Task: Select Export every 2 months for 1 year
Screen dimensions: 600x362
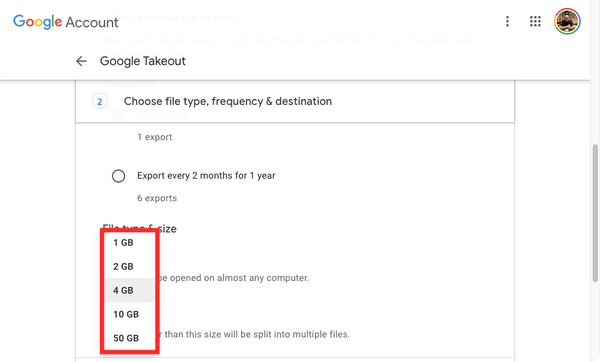Action: pyautogui.click(x=118, y=176)
